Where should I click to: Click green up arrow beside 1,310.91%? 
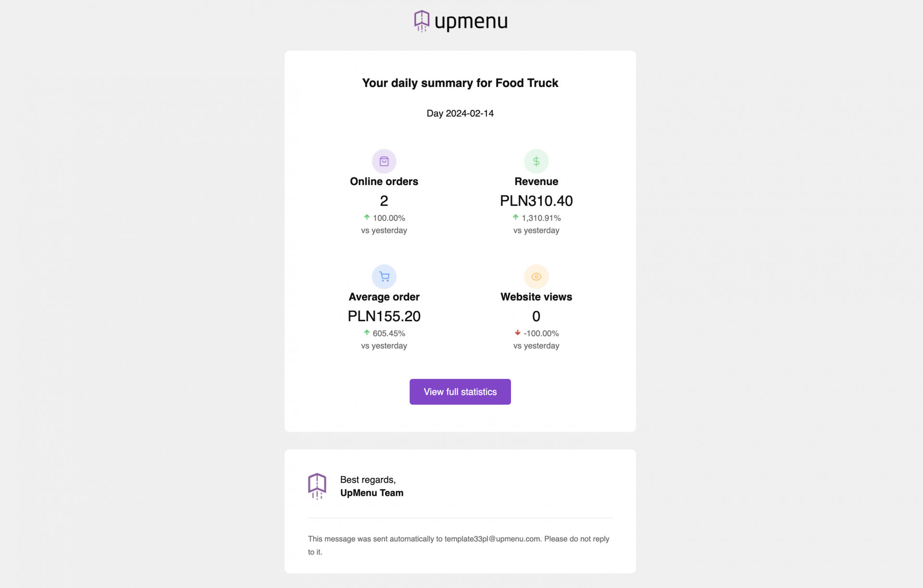(x=515, y=217)
